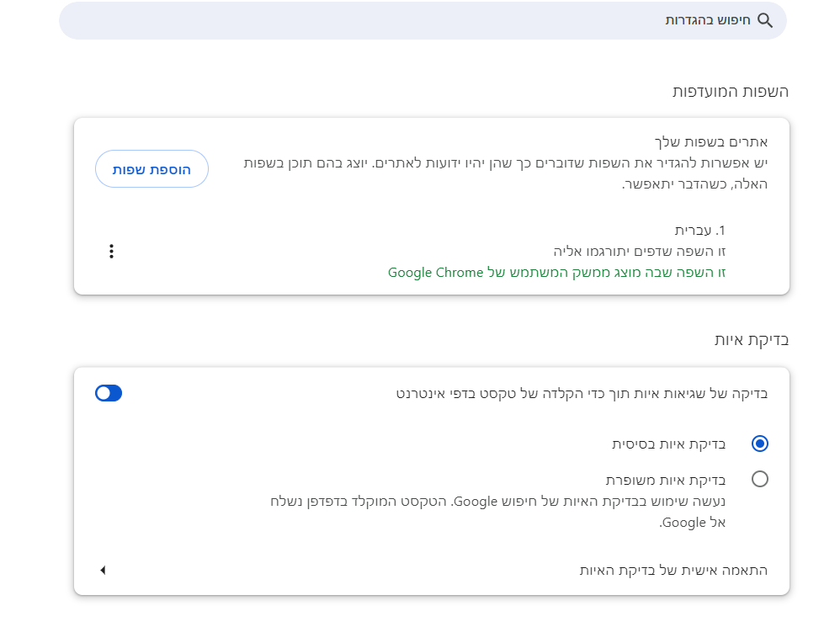The image size is (840, 627).
Task: Click the 'השפות המועדפות' section heading
Action: click(x=731, y=91)
